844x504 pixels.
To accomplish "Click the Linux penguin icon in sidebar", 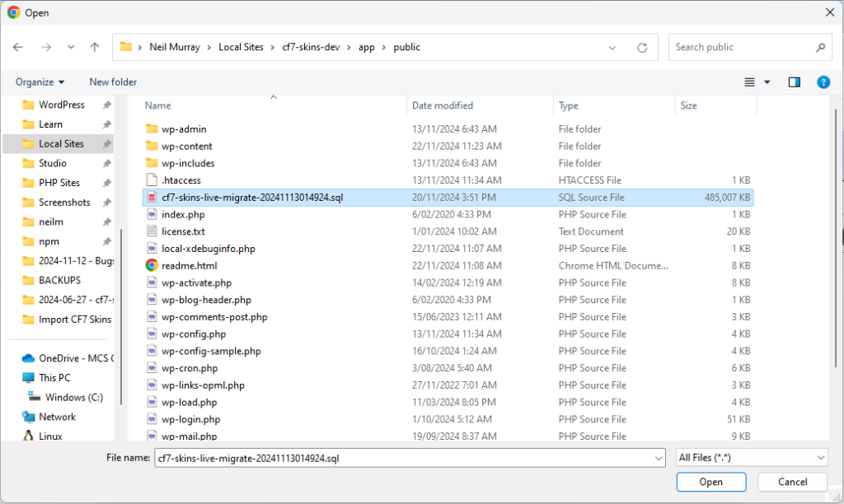I will [x=28, y=436].
